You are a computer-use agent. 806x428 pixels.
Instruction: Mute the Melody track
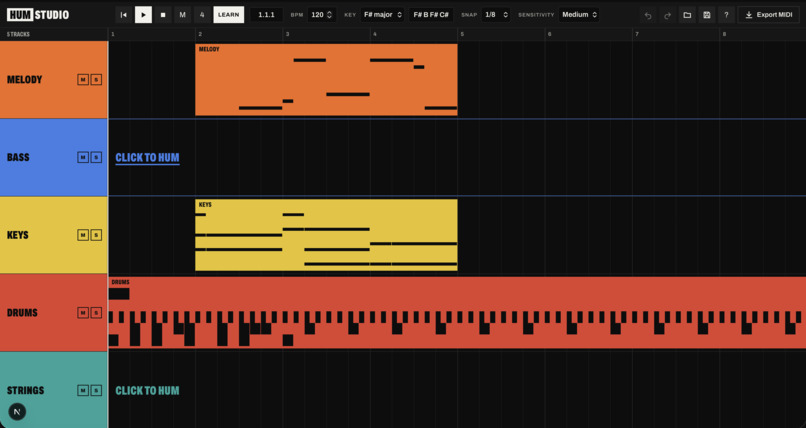83,80
